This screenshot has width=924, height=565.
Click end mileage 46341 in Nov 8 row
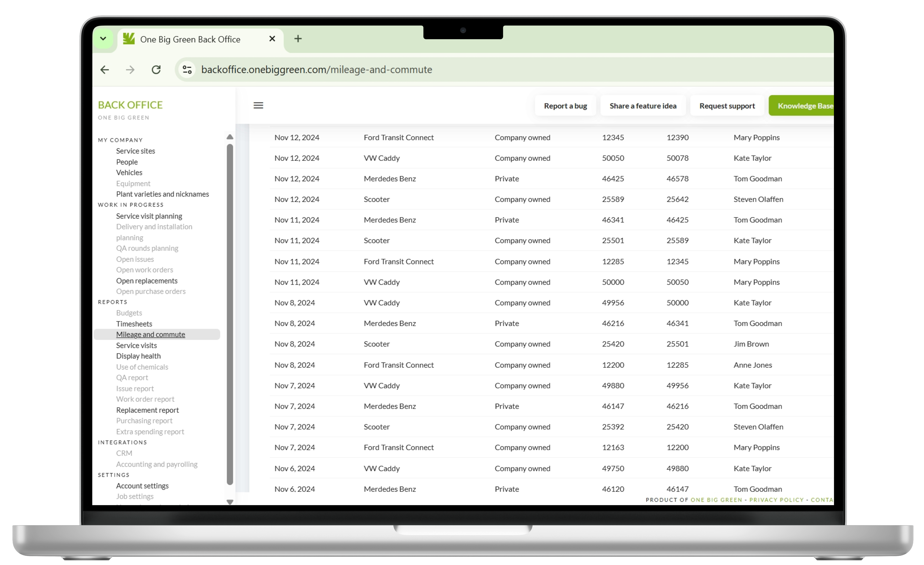coord(677,323)
